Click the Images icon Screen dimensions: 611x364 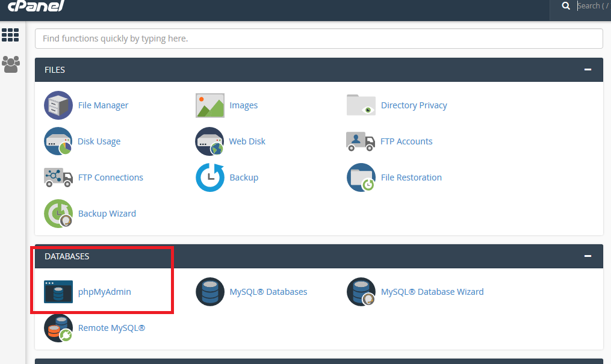(x=210, y=105)
